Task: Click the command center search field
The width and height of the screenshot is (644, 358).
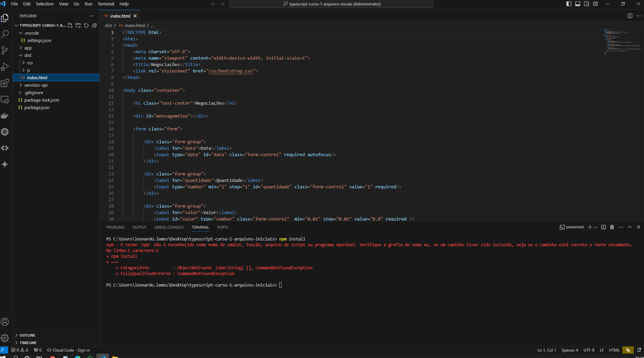Action: coord(331,4)
